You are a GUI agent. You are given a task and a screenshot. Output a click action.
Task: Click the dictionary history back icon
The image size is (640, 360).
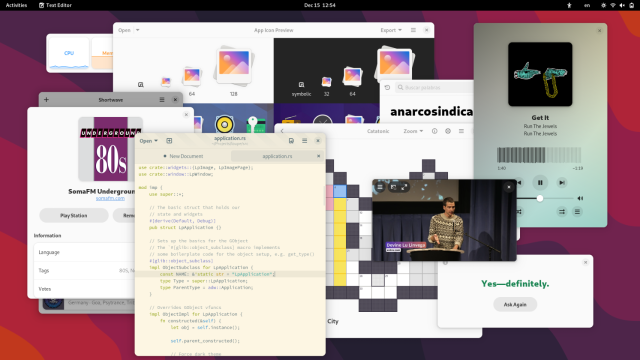[x=387, y=87]
